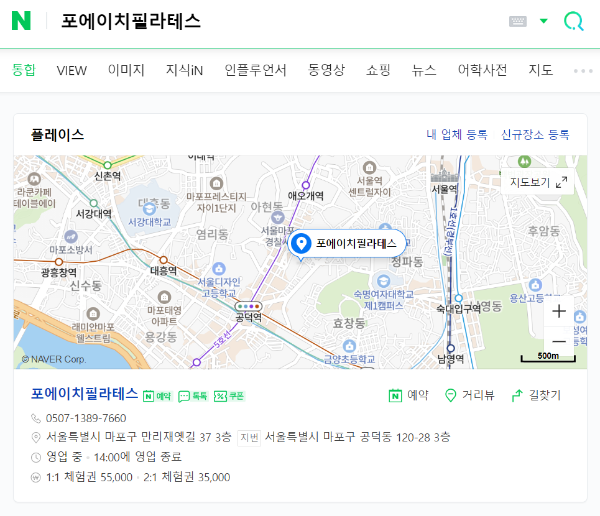Switch to the VIEW tab
This screenshot has height=516, width=600.
(x=72, y=70)
